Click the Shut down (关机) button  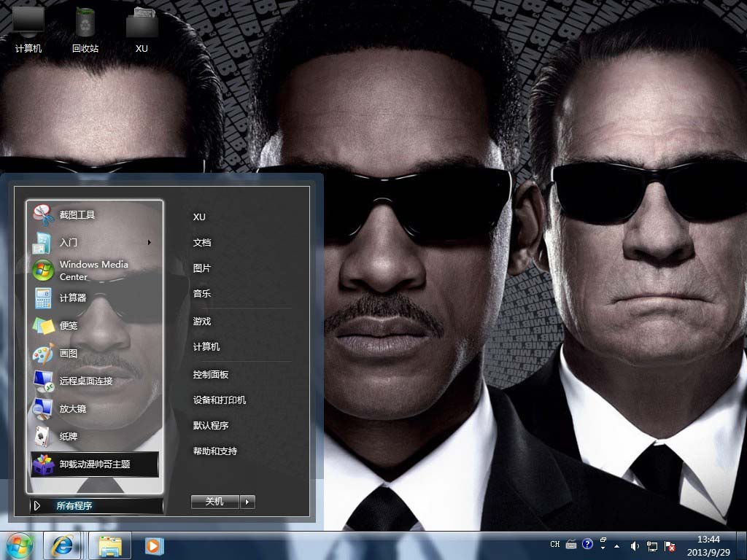tap(214, 502)
